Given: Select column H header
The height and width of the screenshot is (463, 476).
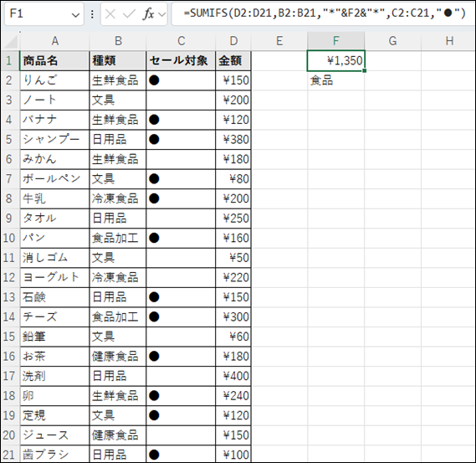Looking at the screenshot, I should [x=448, y=41].
